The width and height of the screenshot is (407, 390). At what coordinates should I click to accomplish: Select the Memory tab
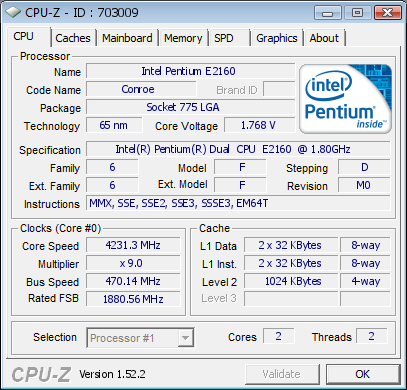pos(183,38)
